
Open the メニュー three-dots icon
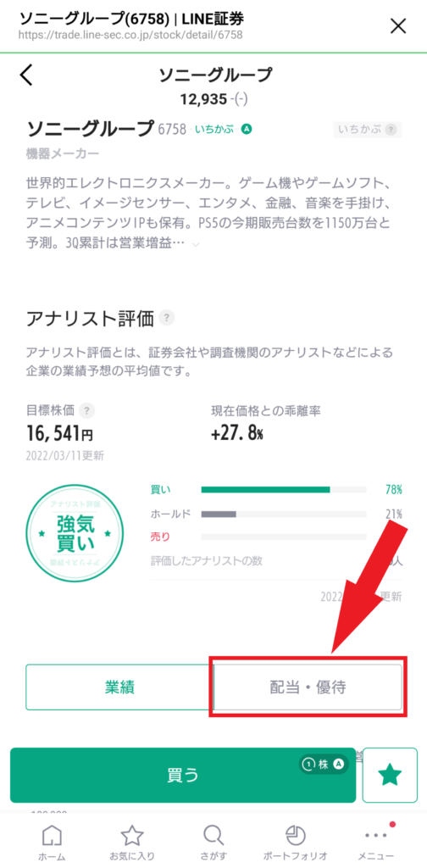point(377,835)
